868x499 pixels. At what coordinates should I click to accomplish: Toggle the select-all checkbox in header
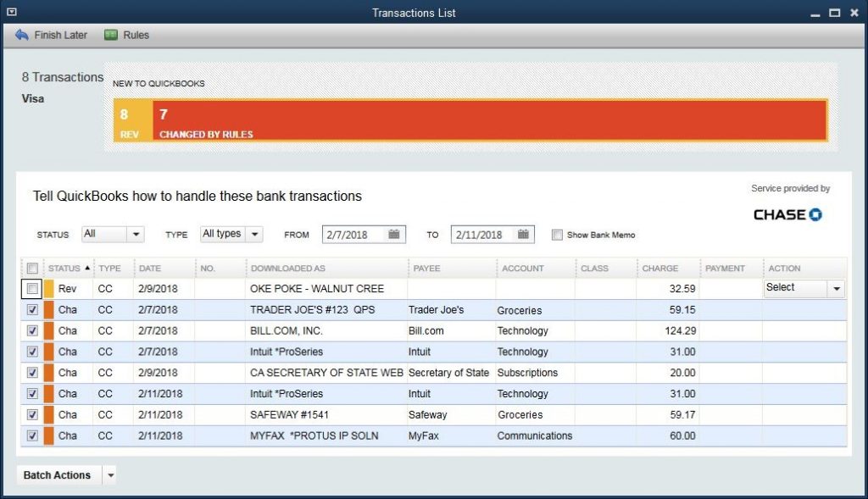coord(33,269)
